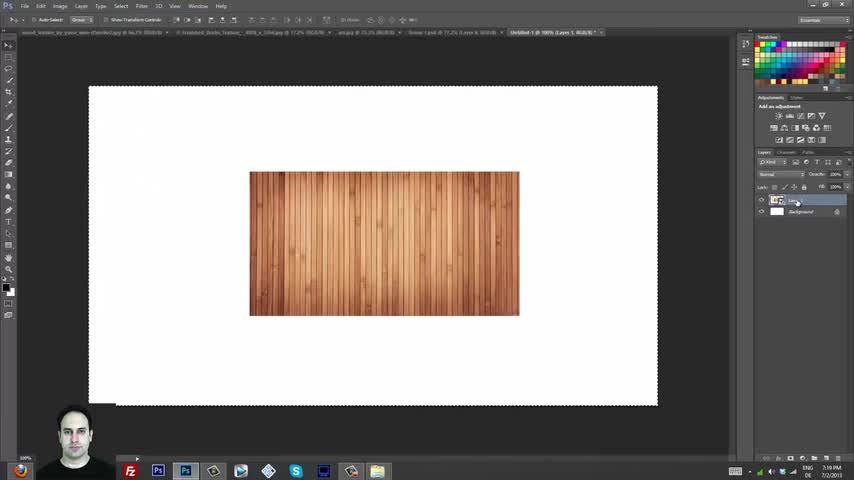Select the Brush tool

click(8, 128)
